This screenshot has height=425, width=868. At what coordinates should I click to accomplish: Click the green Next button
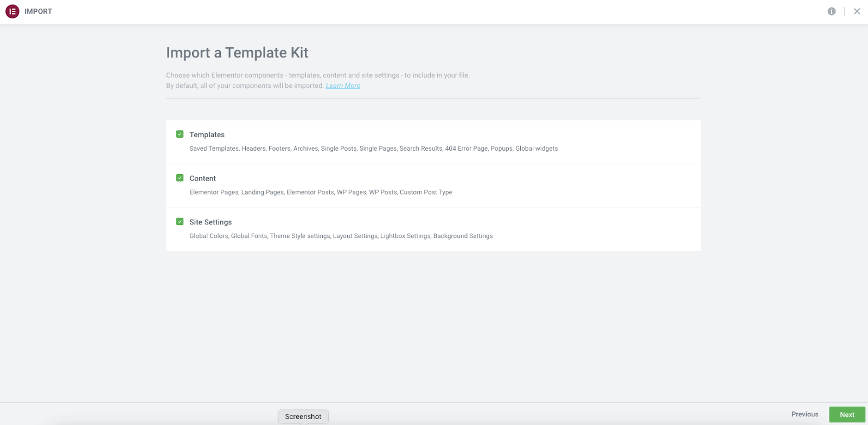pos(847,415)
